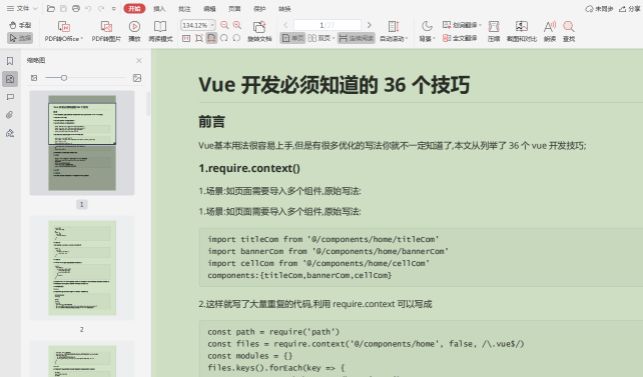Click the small thumbnail size icon

[34, 78]
